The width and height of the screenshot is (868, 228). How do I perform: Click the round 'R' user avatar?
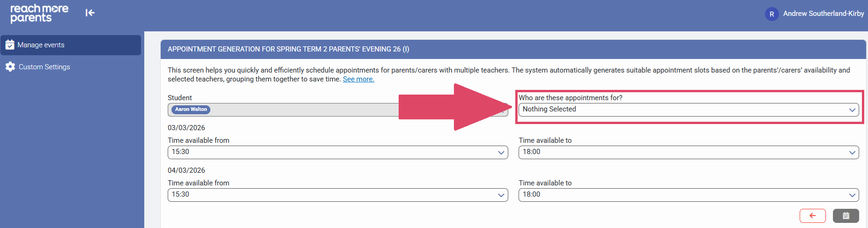[772, 14]
